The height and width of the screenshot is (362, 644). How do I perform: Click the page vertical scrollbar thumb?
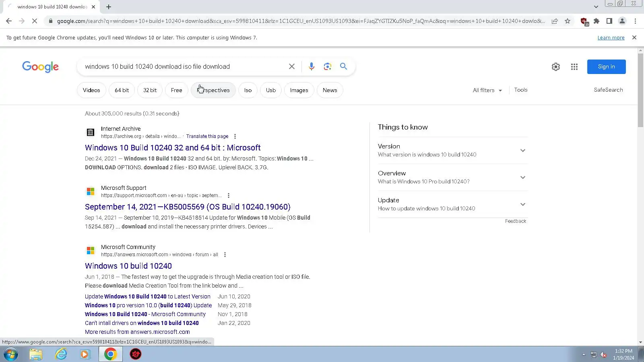(640, 90)
